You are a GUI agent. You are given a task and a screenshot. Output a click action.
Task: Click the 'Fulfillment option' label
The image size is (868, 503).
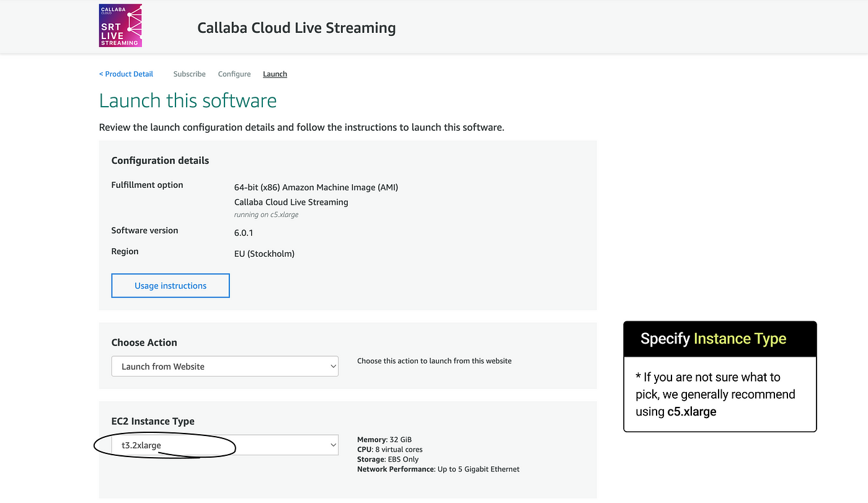pos(147,185)
